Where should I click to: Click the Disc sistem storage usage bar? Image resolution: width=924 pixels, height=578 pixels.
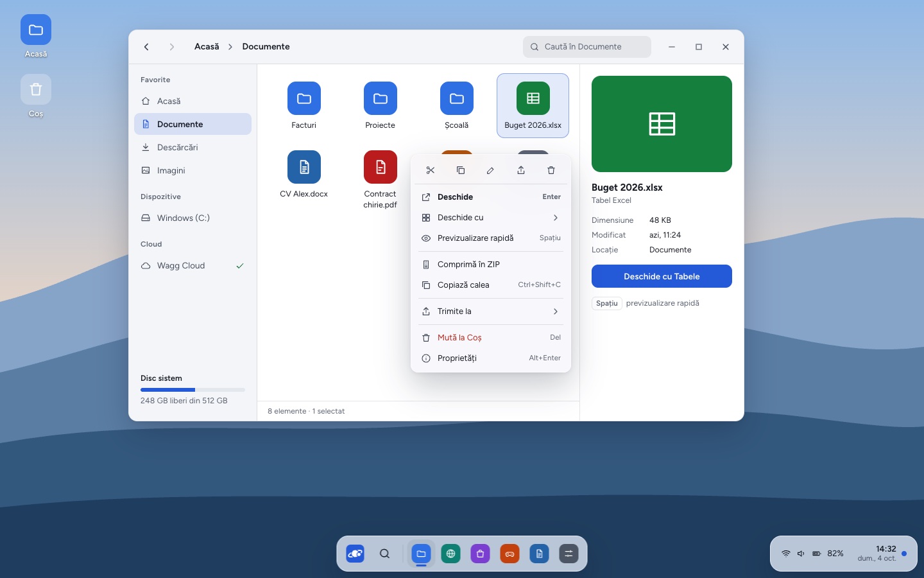pos(193,390)
